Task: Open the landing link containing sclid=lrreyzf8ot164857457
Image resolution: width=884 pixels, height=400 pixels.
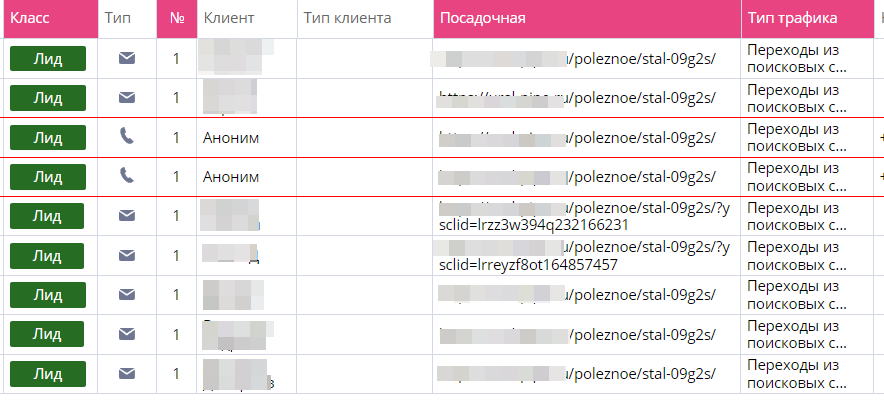Action: pyautogui.click(x=585, y=255)
